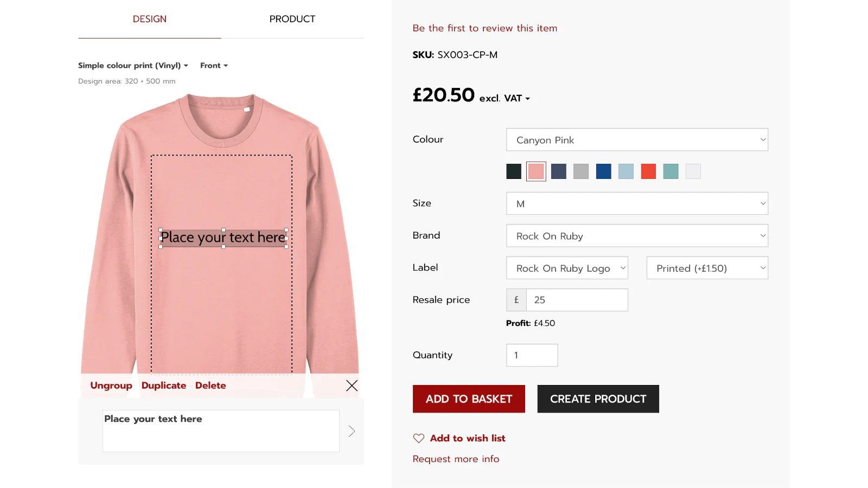Select the DESIGN tab

(150, 19)
